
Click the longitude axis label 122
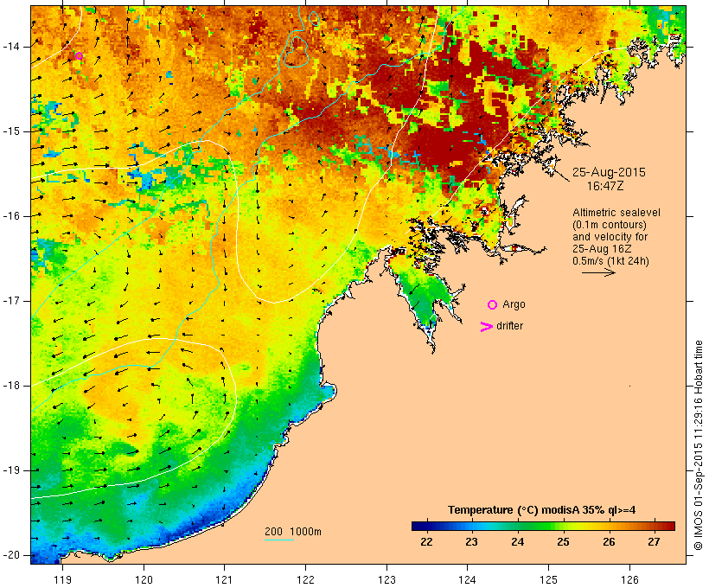pyautogui.click(x=306, y=579)
